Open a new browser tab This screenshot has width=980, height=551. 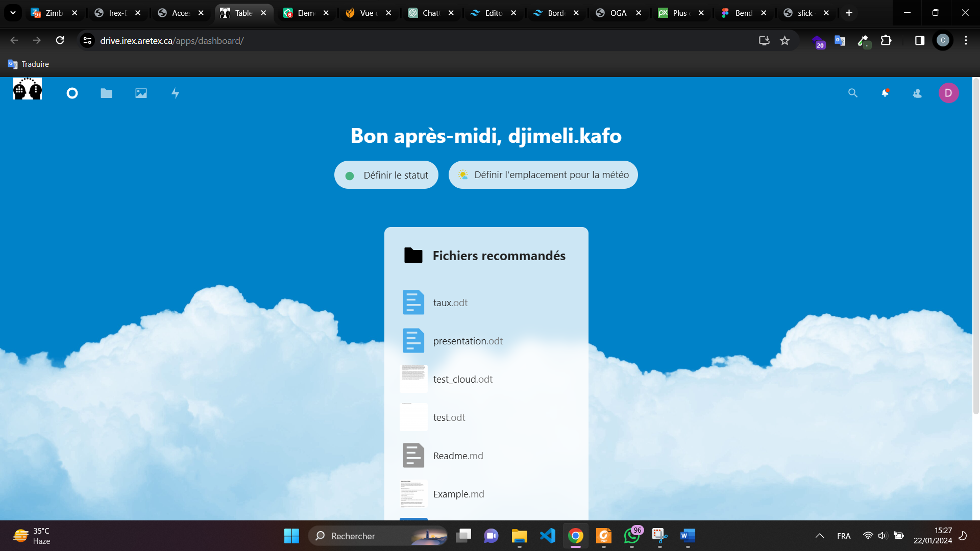(849, 13)
